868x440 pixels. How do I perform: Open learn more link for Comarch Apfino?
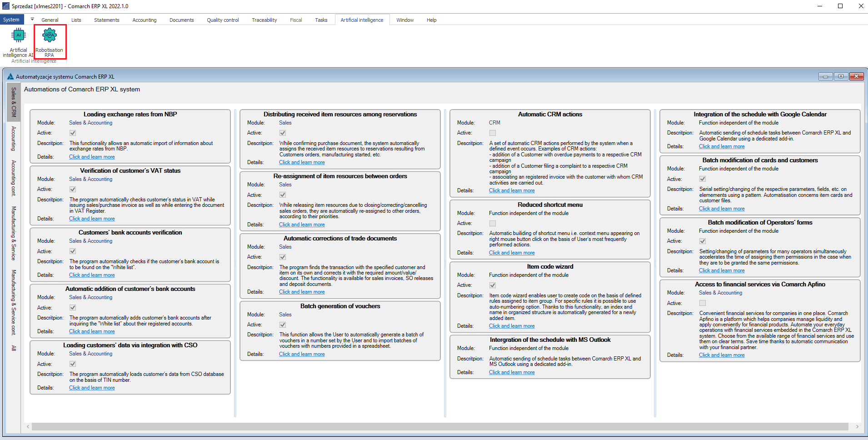[722, 355]
